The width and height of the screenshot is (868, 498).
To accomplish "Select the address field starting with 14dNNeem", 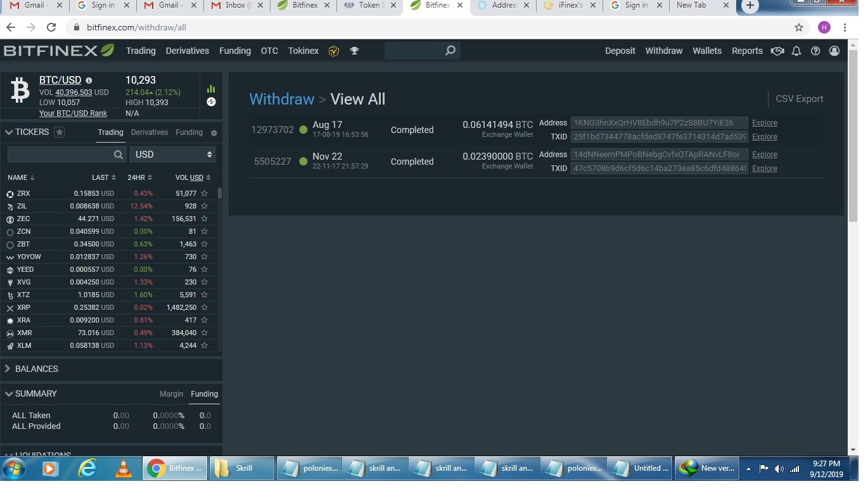I will pyautogui.click(x=659, y=155).
